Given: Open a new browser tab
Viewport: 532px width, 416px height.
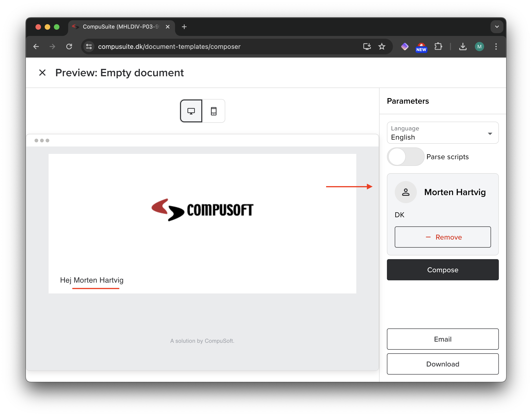Looking at the screenshot, I should pyautogui.click(x=184, y=27).
